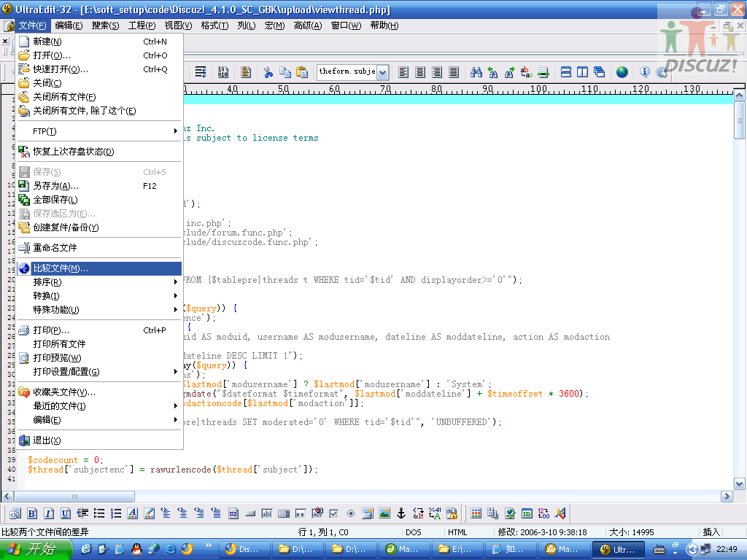The width and height of the screenshot is (747, 560).
Task: Align text right icon
Action: click(x=437, y=72)
